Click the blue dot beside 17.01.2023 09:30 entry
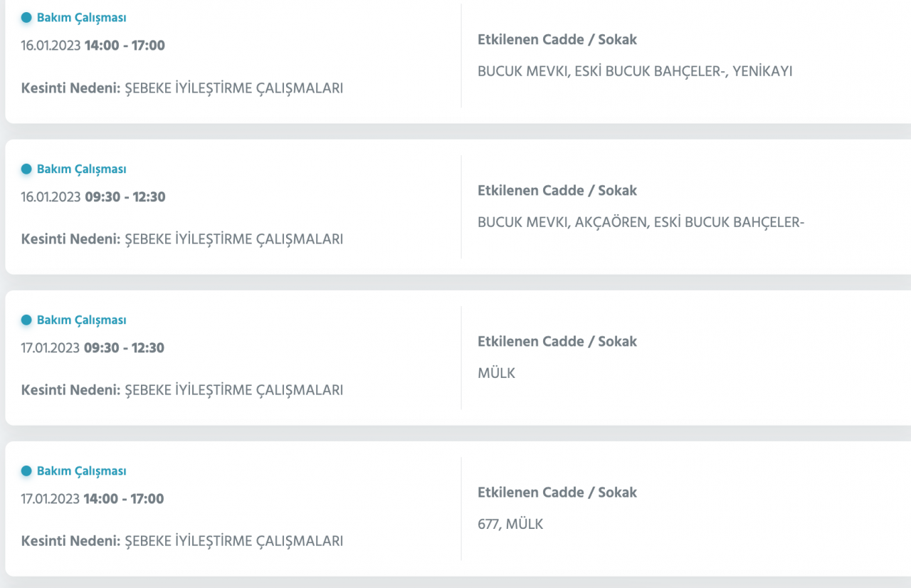Viewport: 911px width, 588px height. (x=26, y=320)
